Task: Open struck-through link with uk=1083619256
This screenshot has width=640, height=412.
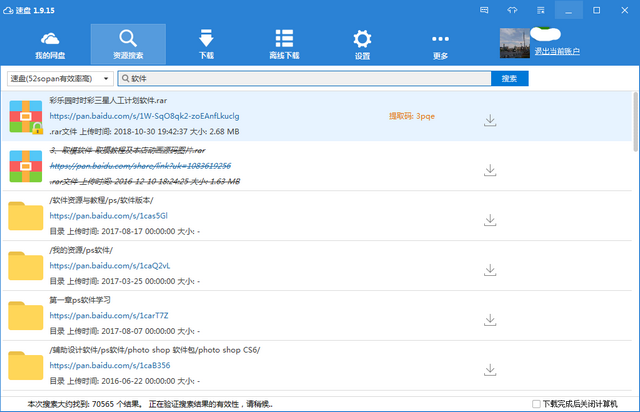Action: tap(140, 166)
